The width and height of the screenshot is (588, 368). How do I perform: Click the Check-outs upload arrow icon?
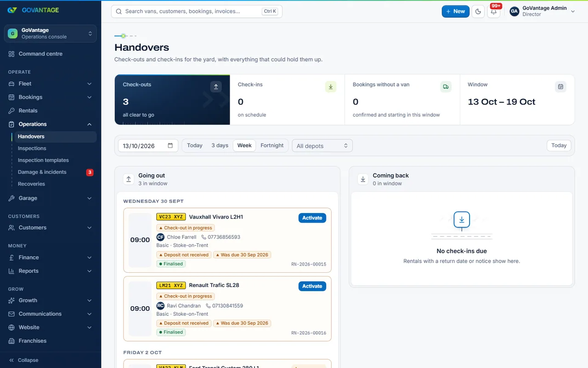coord(216,86)
